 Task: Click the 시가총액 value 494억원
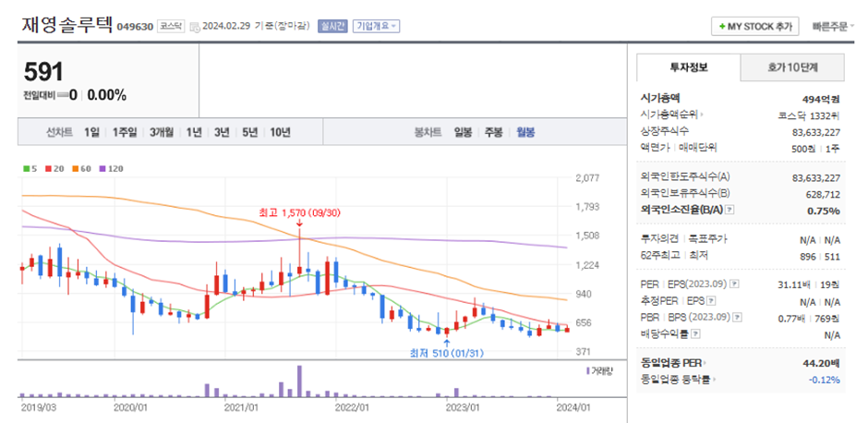821,100
